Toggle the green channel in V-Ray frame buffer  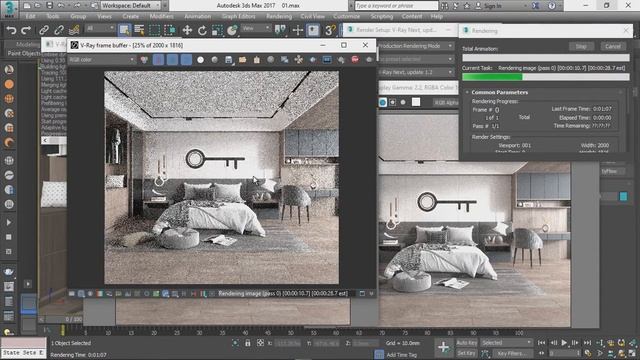(172, 60)
